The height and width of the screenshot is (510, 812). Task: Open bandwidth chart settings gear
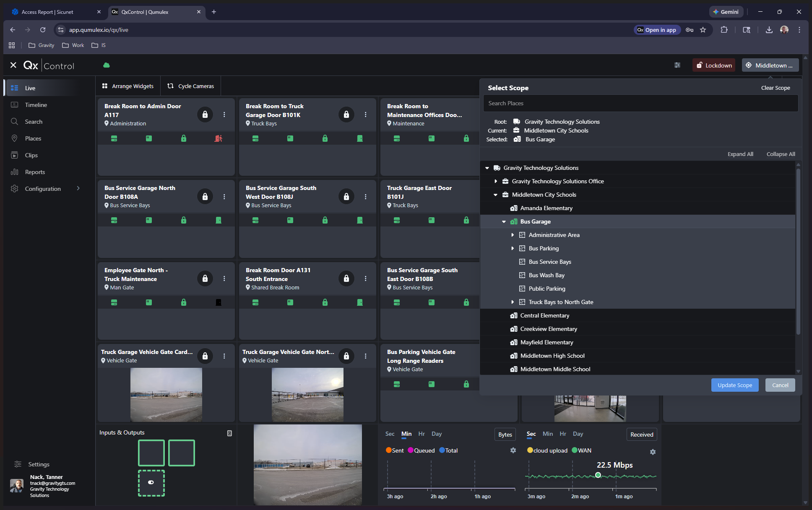pyautogui.click(x=653, y=452)
